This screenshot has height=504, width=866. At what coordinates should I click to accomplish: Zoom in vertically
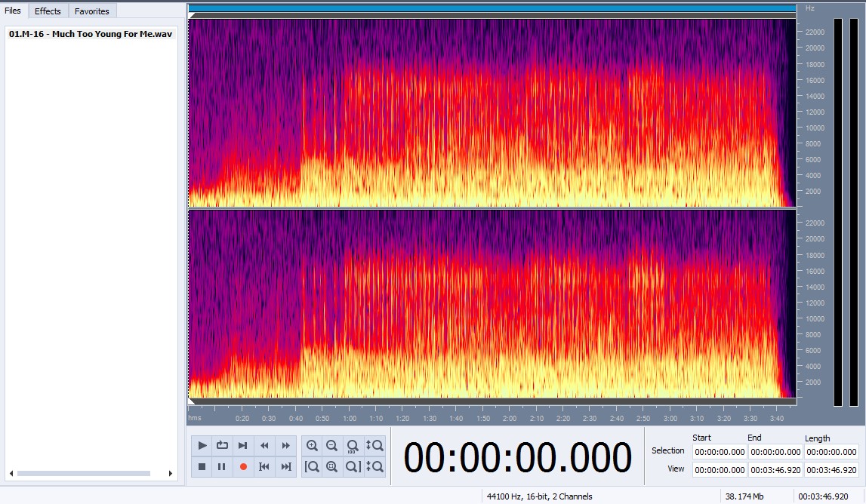click(x=374, y=445)
